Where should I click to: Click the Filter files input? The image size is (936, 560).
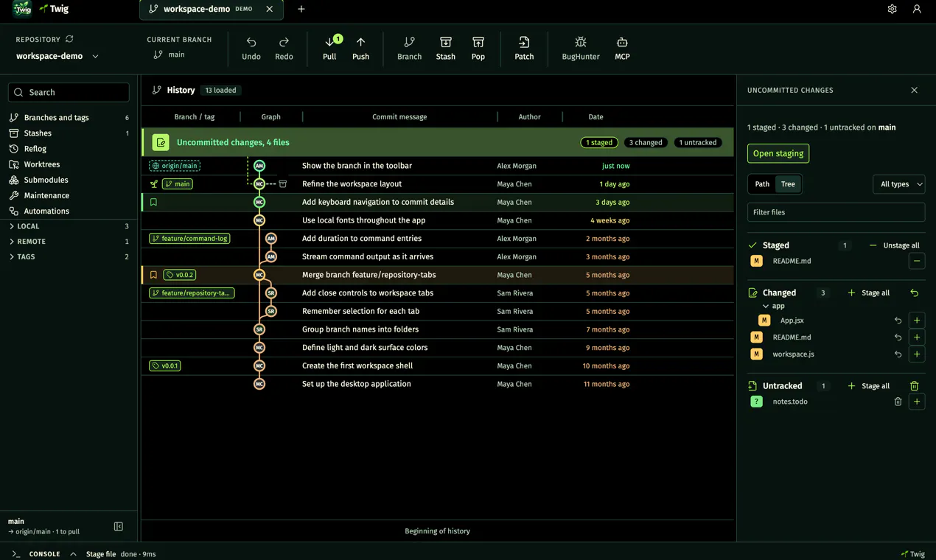tap(836, 212)
